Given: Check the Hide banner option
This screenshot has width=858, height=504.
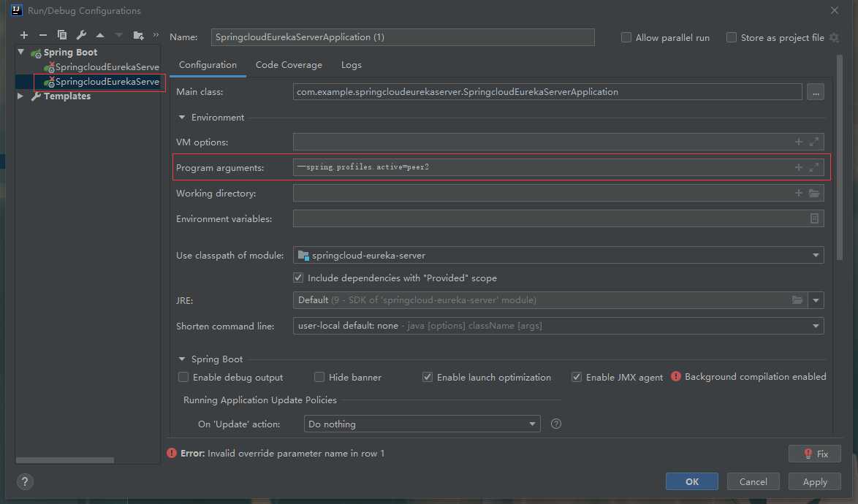Looking at the screenshot, I should [319, 377].
